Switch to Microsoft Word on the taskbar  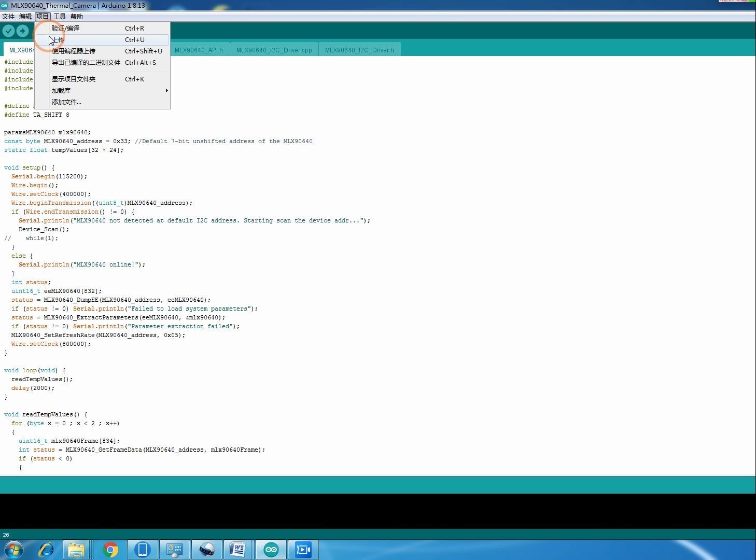point(238,550)
